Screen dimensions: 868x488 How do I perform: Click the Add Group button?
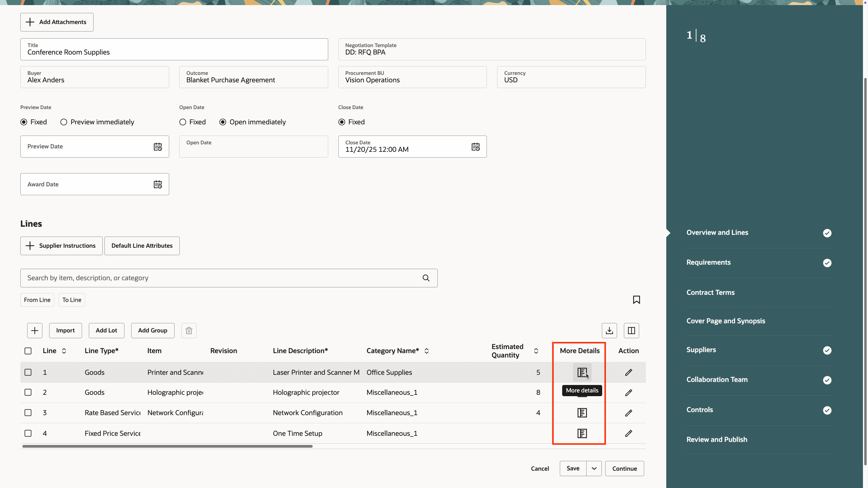(153, 330)
